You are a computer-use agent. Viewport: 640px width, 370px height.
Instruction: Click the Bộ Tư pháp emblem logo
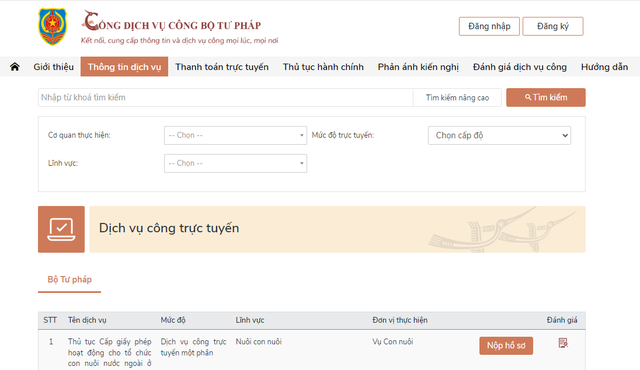tap(52, 27)
